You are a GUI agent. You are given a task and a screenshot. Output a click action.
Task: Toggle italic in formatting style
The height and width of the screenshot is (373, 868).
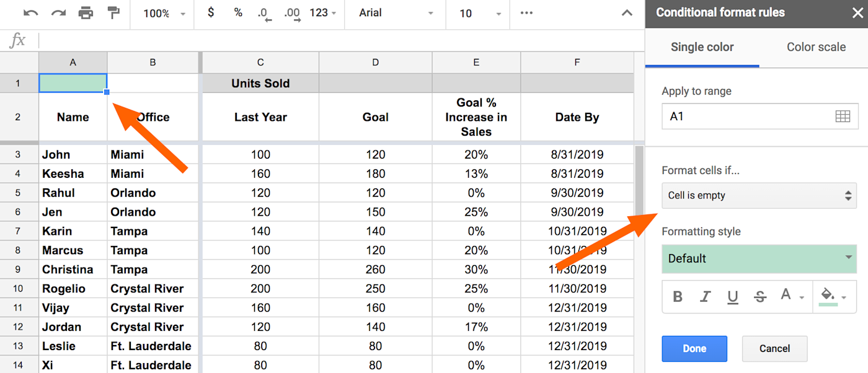(x=705, y=297)
